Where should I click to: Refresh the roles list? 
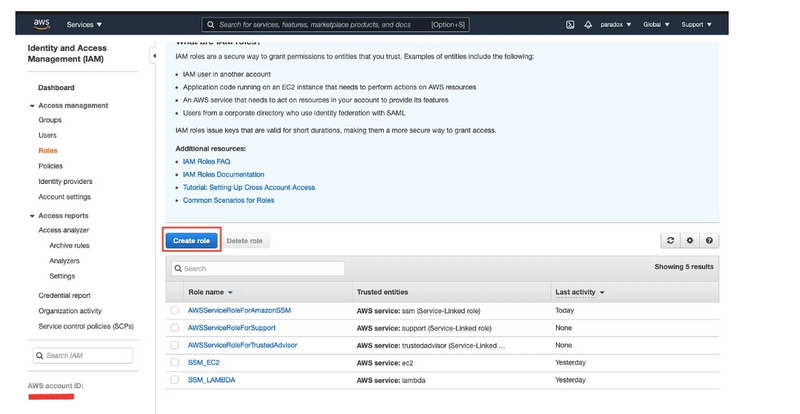(671, 241)
